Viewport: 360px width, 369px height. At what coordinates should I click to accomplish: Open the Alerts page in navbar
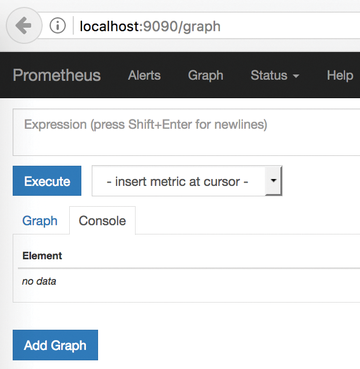click(x=144, y=75)
